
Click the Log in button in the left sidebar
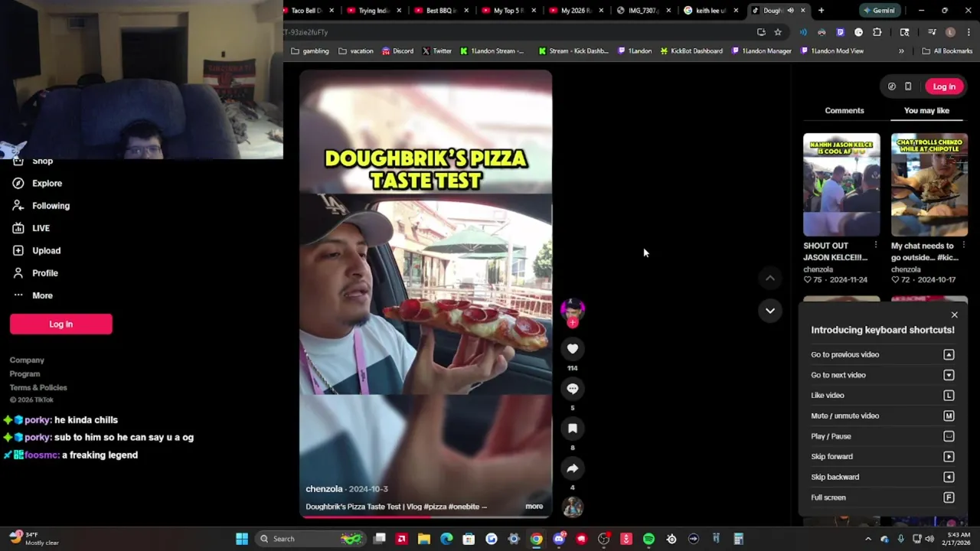tap(61, 324)
